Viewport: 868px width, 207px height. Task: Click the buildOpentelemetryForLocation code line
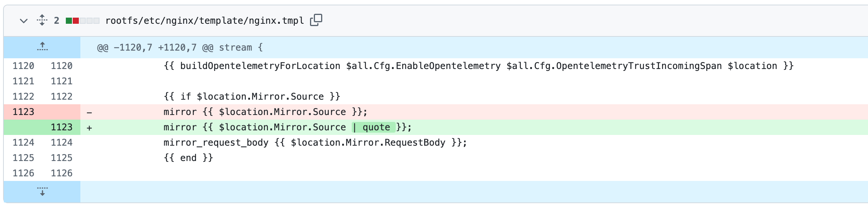(x=478, y=66)
